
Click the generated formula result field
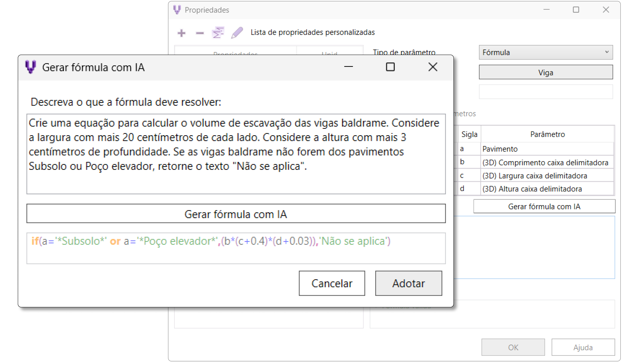(x=236, y=248)
